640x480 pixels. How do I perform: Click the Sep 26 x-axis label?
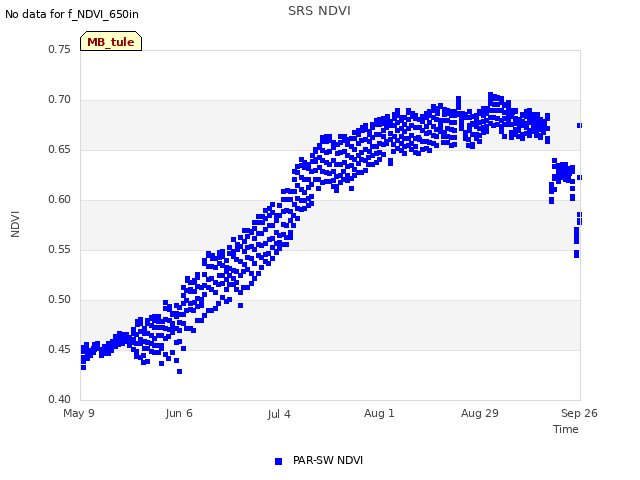point(579,413)
